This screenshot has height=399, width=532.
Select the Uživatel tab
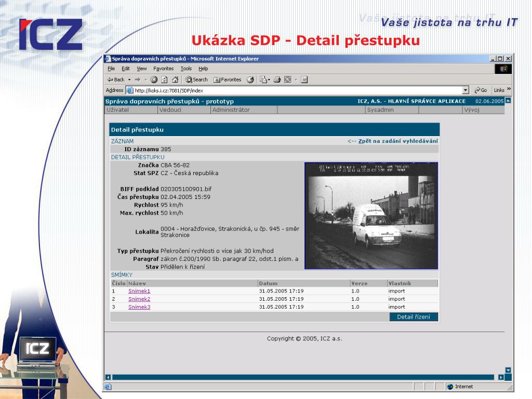click(131, 110)
